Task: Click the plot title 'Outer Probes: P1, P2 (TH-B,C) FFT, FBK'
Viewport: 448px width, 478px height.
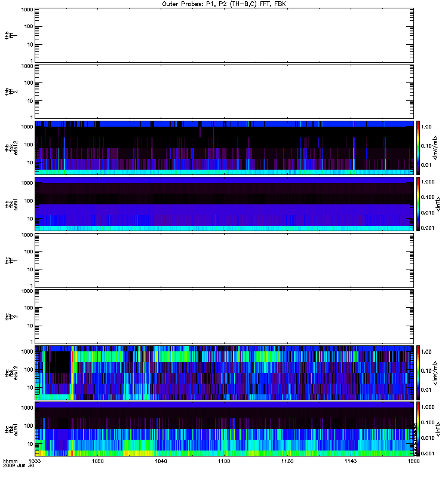Action: coord(224,4)
